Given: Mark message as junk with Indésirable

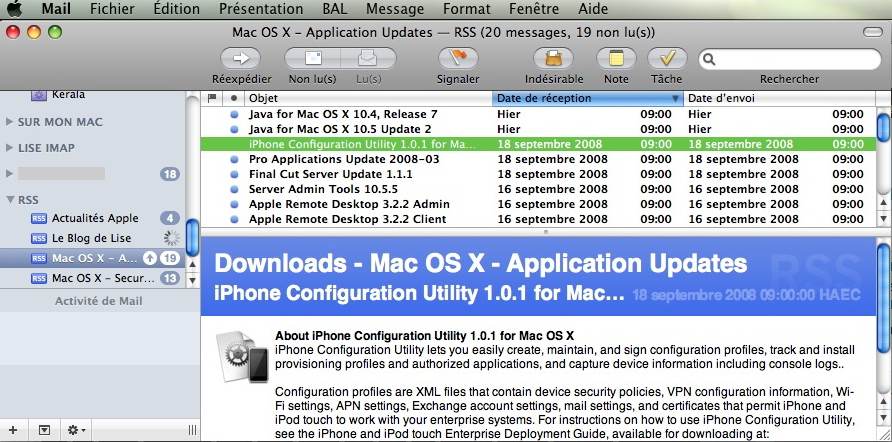Looking at the screenshot, I should [x=553, y=58].
